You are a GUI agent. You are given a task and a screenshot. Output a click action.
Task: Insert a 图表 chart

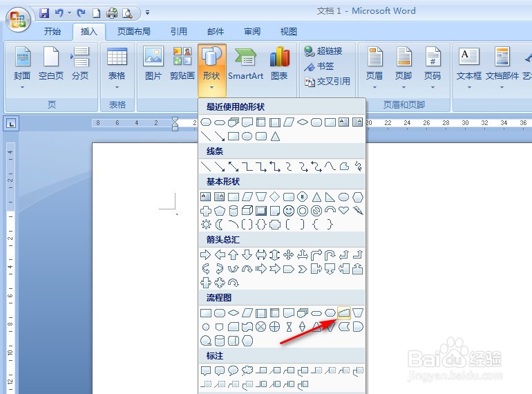click(x=279, y=64)
